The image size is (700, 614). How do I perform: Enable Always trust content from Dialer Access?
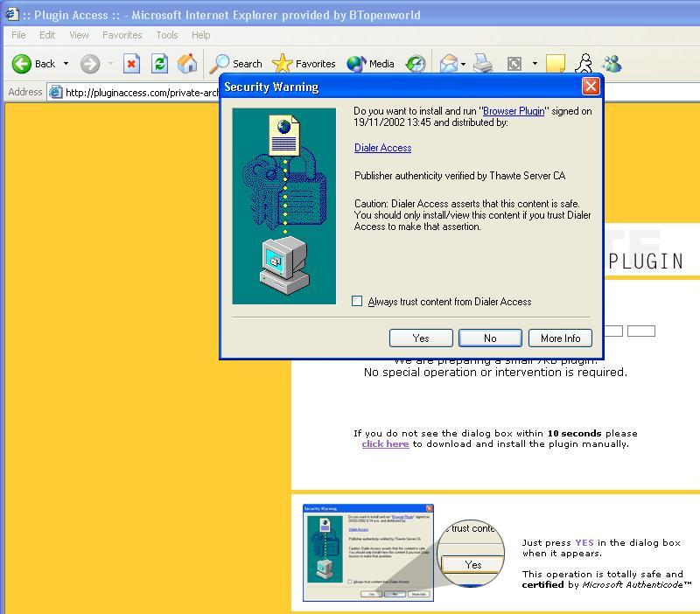pyautogui.click(x=357, y=302)
